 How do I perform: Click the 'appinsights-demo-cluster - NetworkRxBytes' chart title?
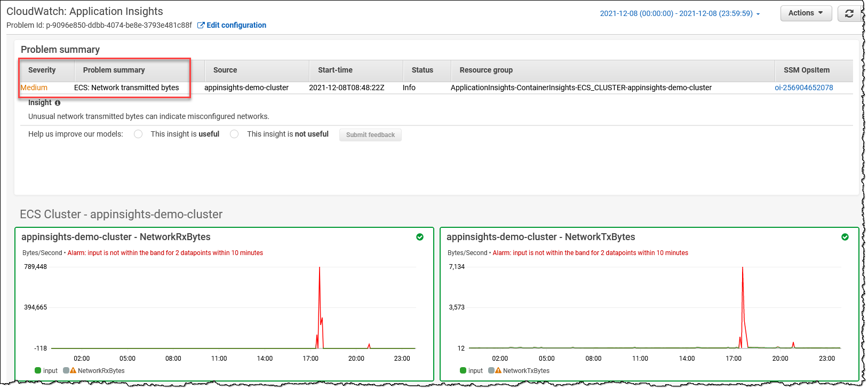pos(116,237)
